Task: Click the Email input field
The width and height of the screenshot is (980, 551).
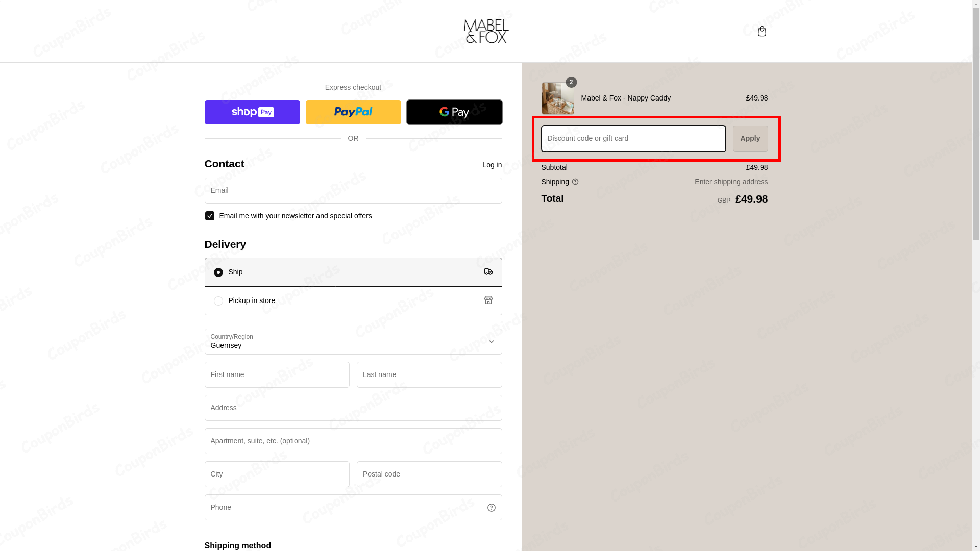Action: (x=353, y=191)
